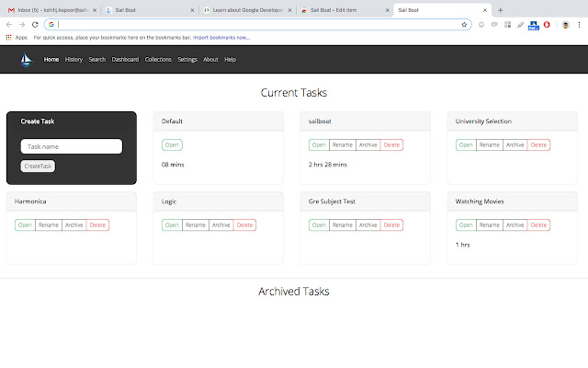Switch to Learn about Google Developer tab
588x368 pixels.
[x=247, y=10]
